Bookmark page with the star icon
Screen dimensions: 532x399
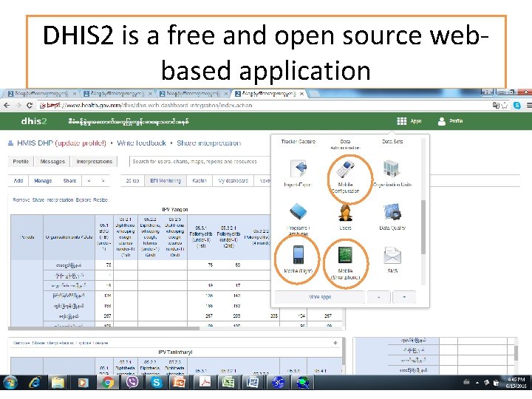(x=505, y=106)
